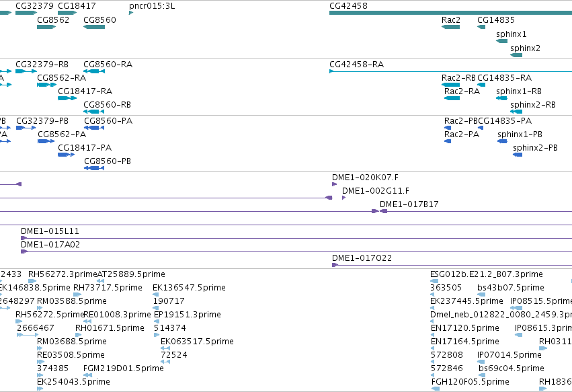
Task: Click the EP19151.3prime EST label
Action: [187, 315]
